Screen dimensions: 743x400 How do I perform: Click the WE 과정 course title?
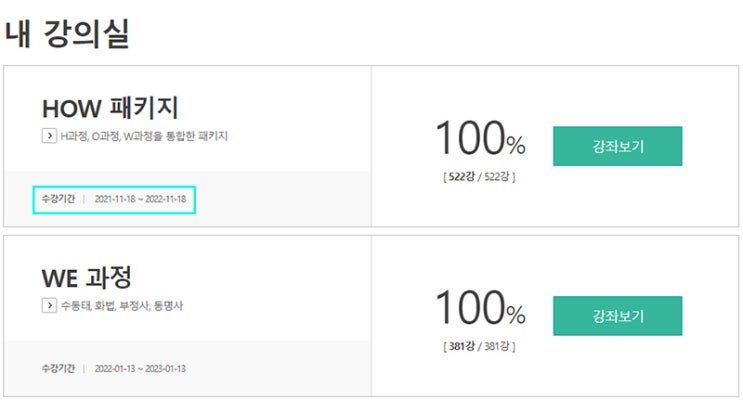(x=86, y=277)
